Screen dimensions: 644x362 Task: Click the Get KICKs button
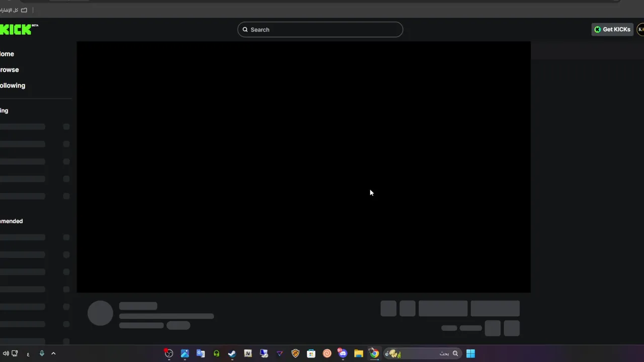coord(612,30)
